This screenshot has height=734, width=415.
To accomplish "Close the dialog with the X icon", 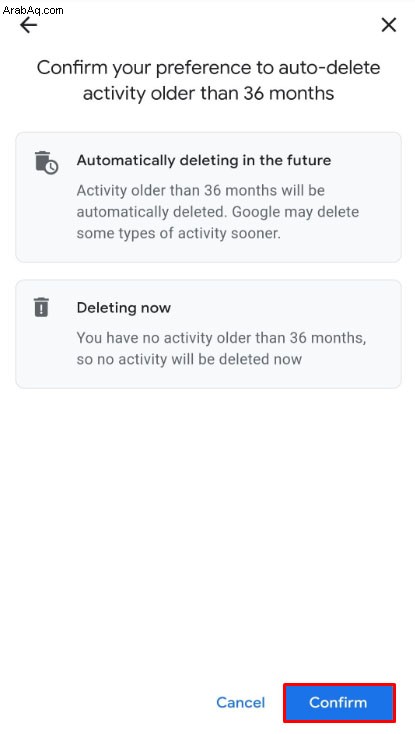I will tap(389, 25).
